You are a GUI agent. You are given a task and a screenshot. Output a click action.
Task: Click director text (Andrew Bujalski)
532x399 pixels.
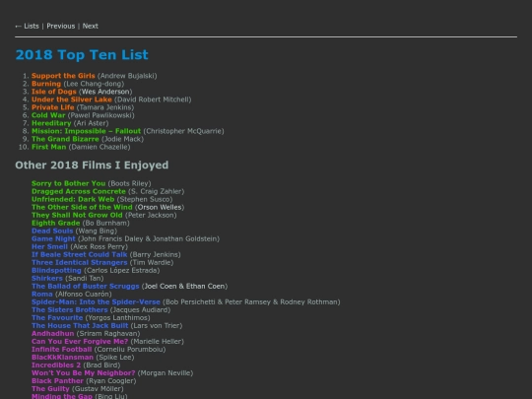coord(127,76)
